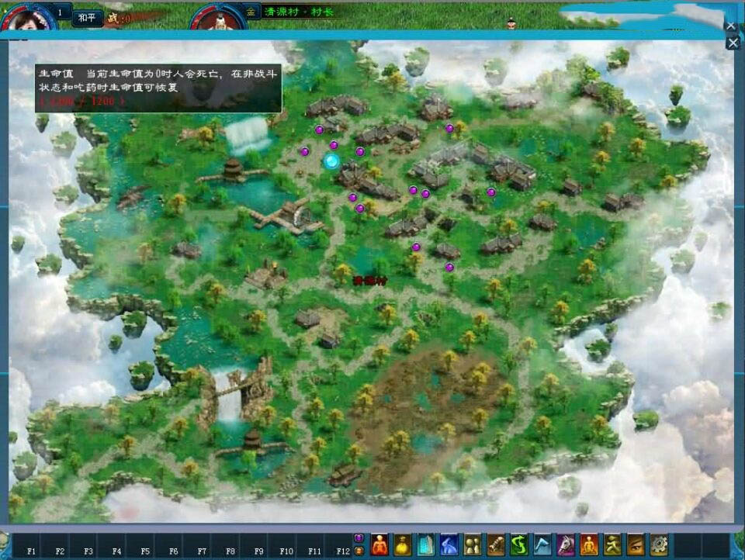The width and height of the screenshot is (745, 560).
Task: Click the eye icon in the toolbar
Action: (636, 544)
